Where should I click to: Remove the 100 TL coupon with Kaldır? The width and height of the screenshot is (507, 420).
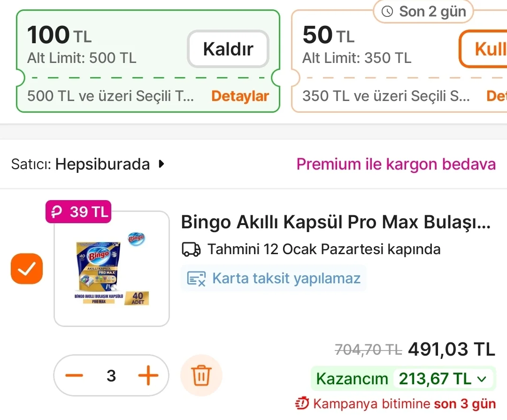pyautogui.click(x=228, y=49)
